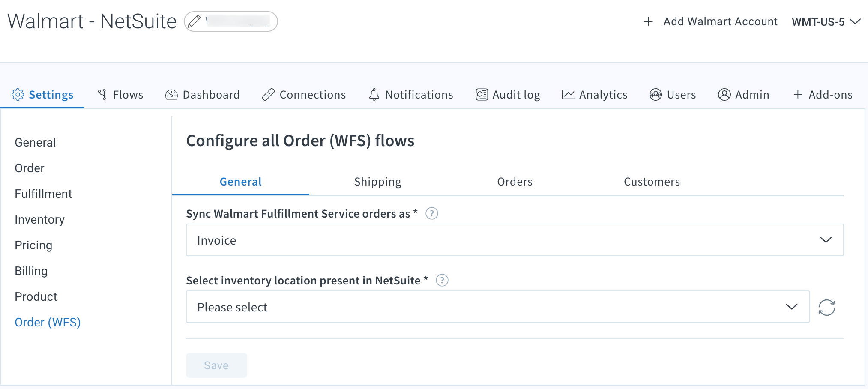The width and height of the screenshot is (868, 389).
Task: Click the Connections link icon
Action: tap(268, 95)
